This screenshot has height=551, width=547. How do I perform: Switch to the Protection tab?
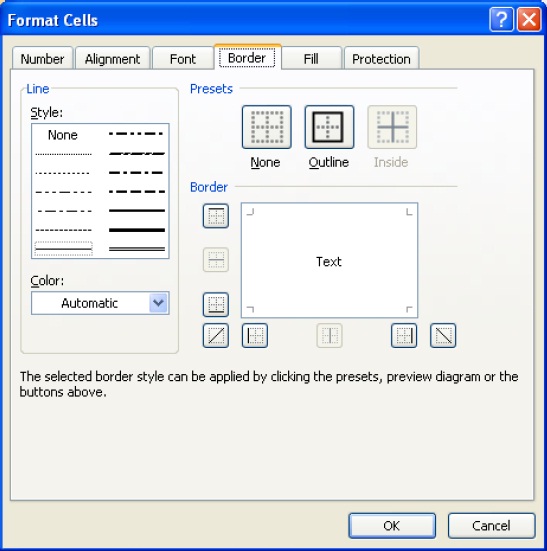(382, 58)
